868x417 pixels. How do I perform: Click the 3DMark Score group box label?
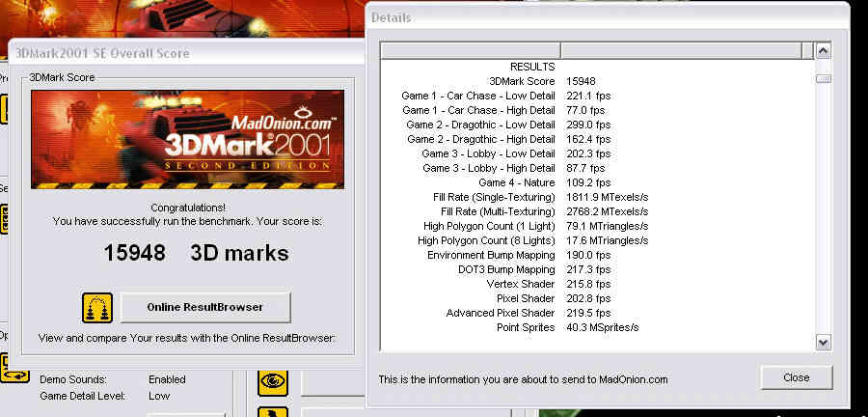pos(62,77)
